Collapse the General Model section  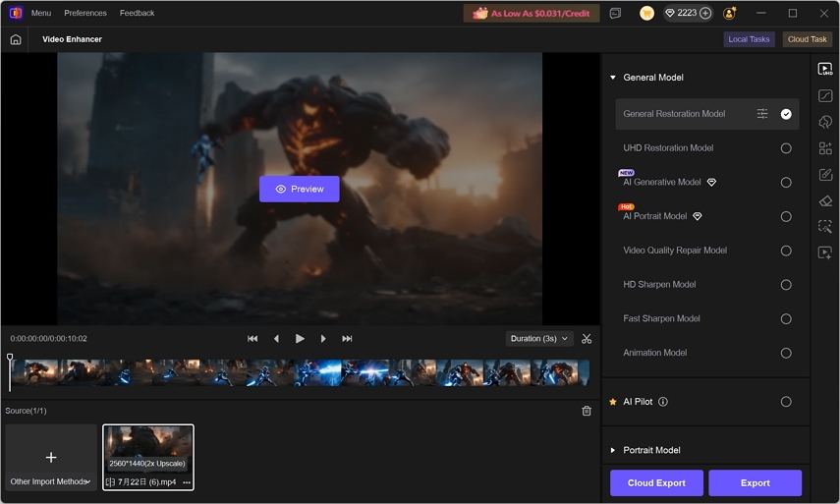coord(613,78)
